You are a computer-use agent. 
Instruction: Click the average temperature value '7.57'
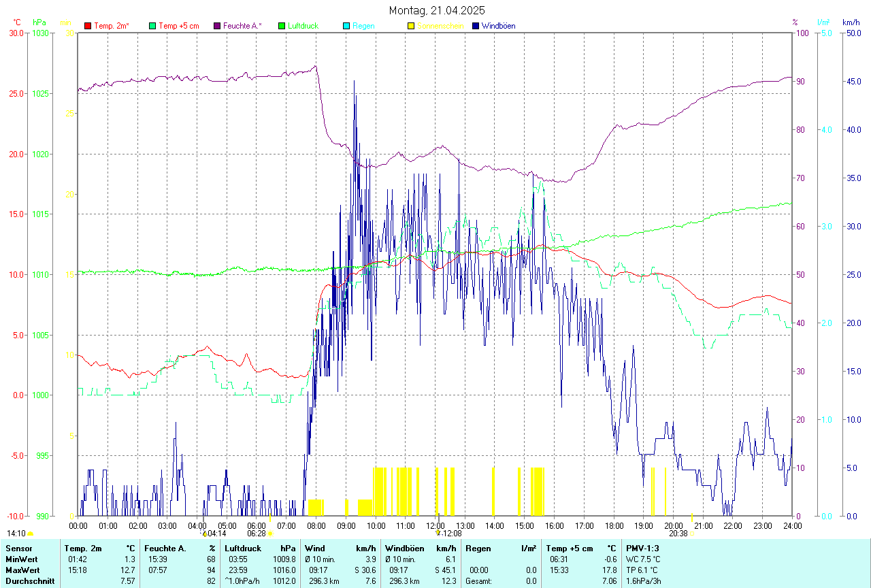[x=128, y=581]
